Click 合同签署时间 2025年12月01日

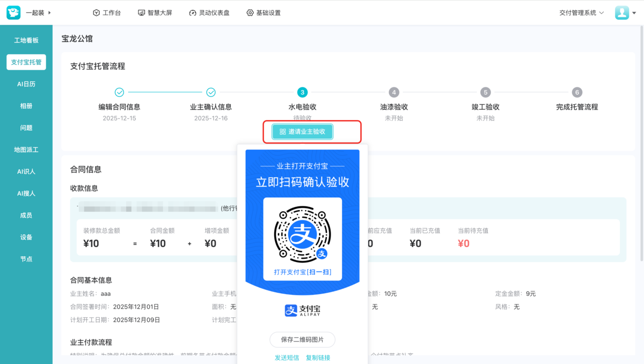tap(115, 307)
